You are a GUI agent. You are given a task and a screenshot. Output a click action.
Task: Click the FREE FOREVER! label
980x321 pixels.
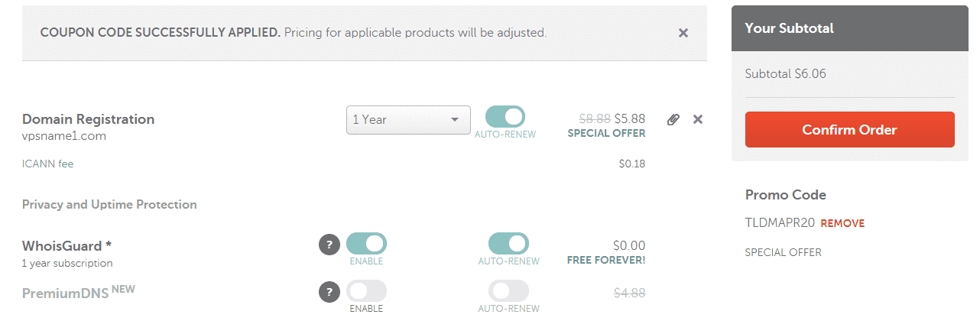coord(606,261)
